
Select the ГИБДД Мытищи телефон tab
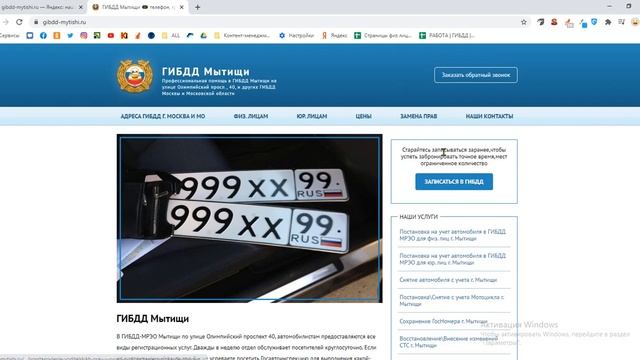pyautogui.click(x=138, y=7)
